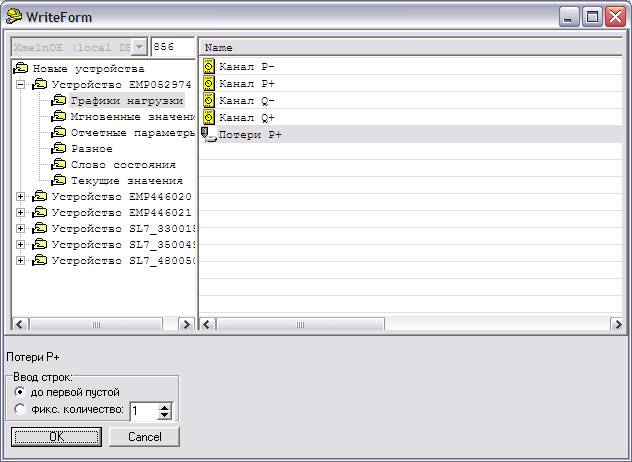
Task: Select the 'до первой пустой' radio option
Action: (x=21, y=392)
